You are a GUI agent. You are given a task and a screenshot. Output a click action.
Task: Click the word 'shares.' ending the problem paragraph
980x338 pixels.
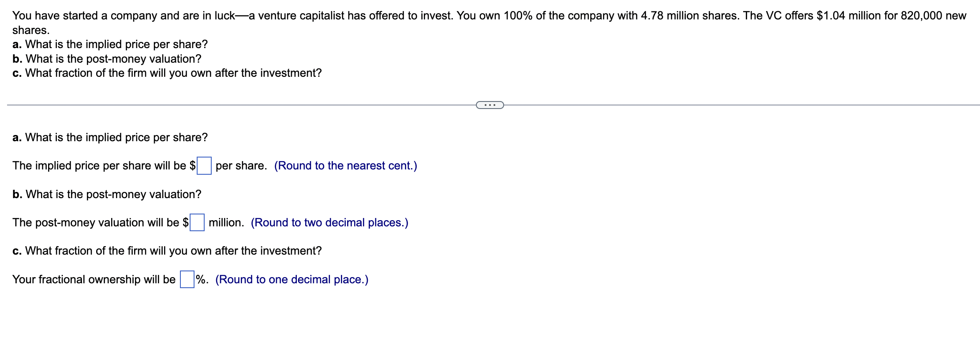(x=31, y=30)
